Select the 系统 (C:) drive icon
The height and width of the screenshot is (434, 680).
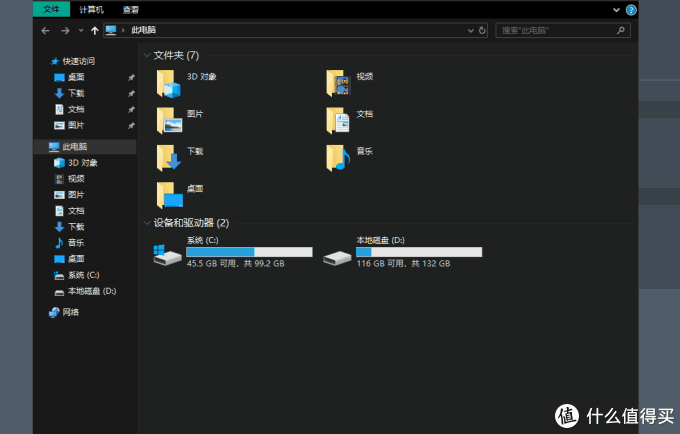click(167, 255)
